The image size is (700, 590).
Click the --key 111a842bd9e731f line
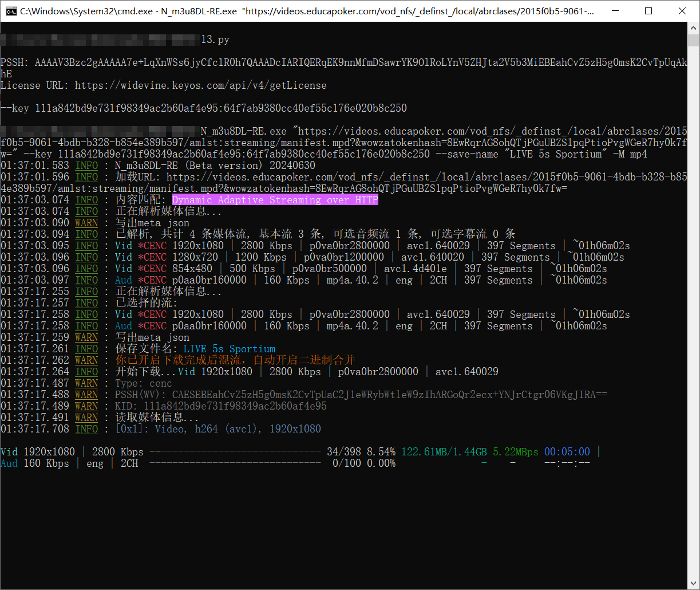(x=204, y=108)
